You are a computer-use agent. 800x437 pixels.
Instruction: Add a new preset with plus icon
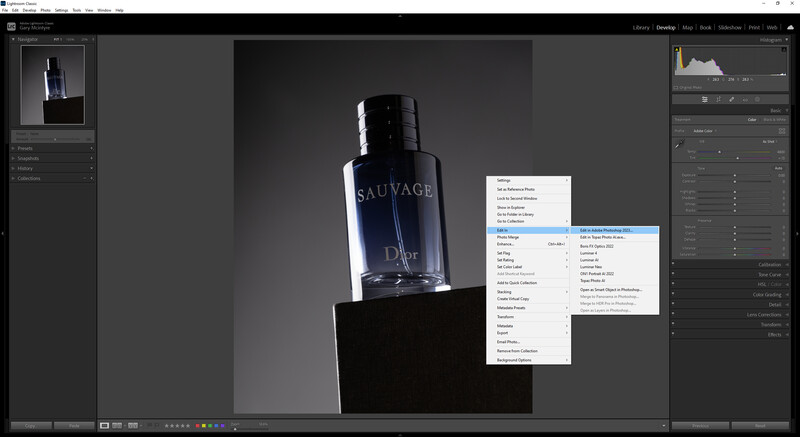[91, 148]
